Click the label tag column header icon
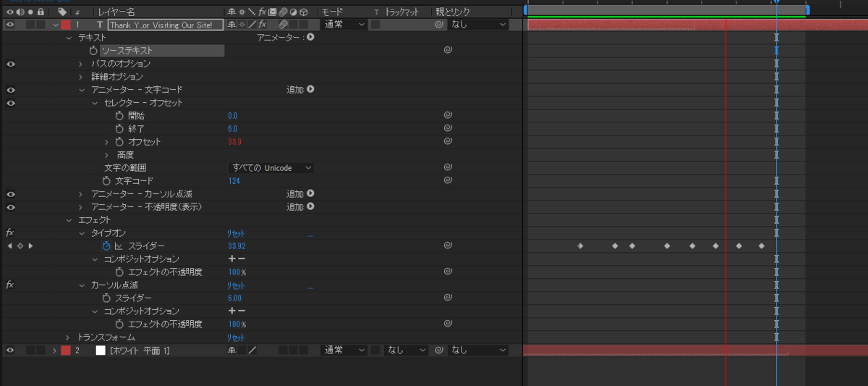This screenshot has width=868, height=386. click(62, 12)
